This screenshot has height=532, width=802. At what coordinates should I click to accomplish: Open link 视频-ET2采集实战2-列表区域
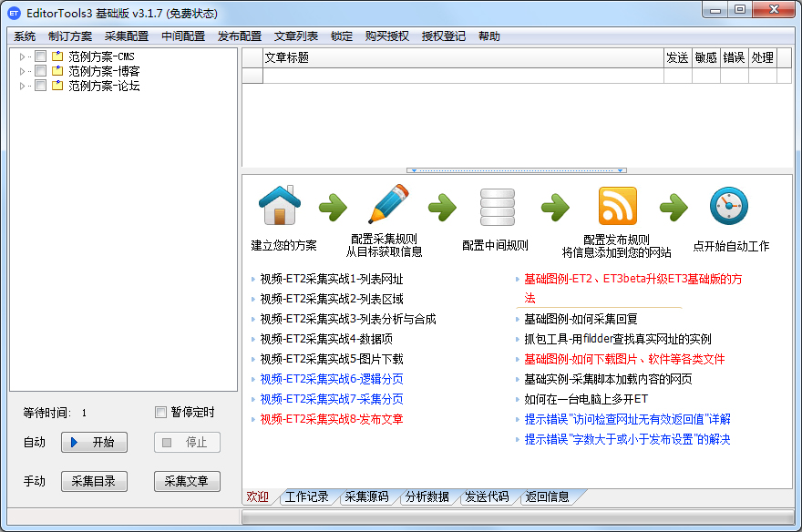click(332, 299)
